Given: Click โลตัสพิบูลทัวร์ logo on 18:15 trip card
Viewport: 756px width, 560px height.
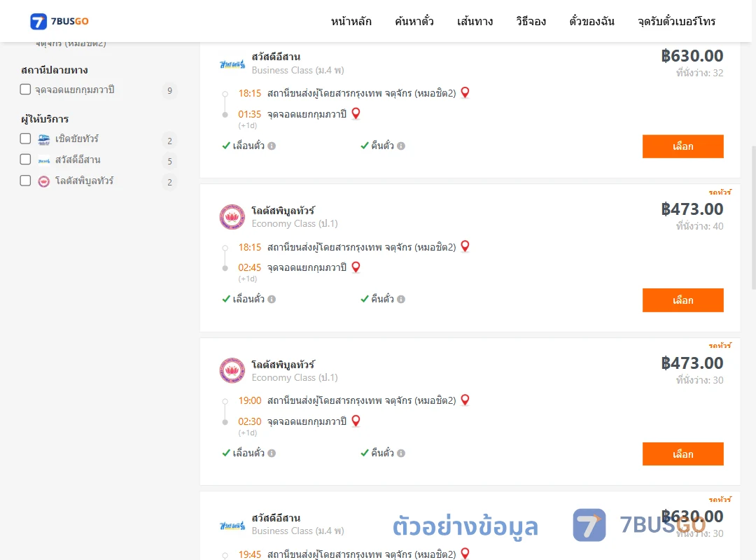Looking at the screenshot, I should (x=232, y=216).
